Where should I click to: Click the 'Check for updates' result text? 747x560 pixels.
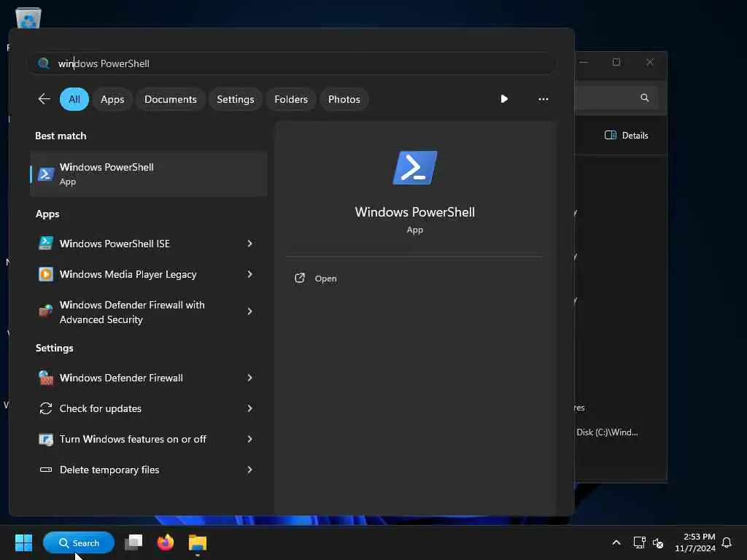tap(100, 408)
